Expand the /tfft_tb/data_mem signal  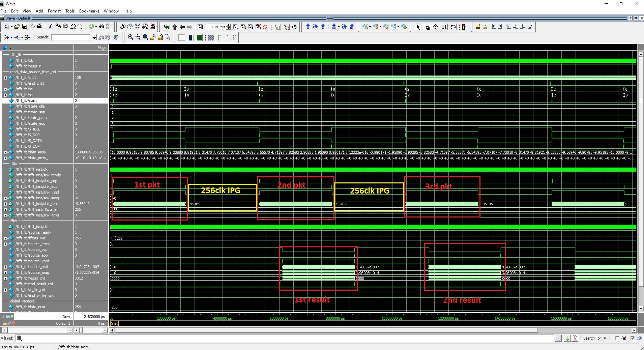tap(5, 152)
